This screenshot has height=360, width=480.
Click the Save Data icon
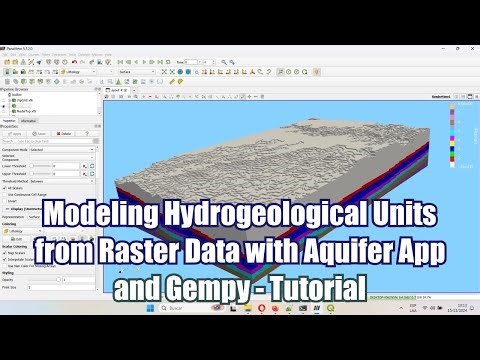[23, 62]
